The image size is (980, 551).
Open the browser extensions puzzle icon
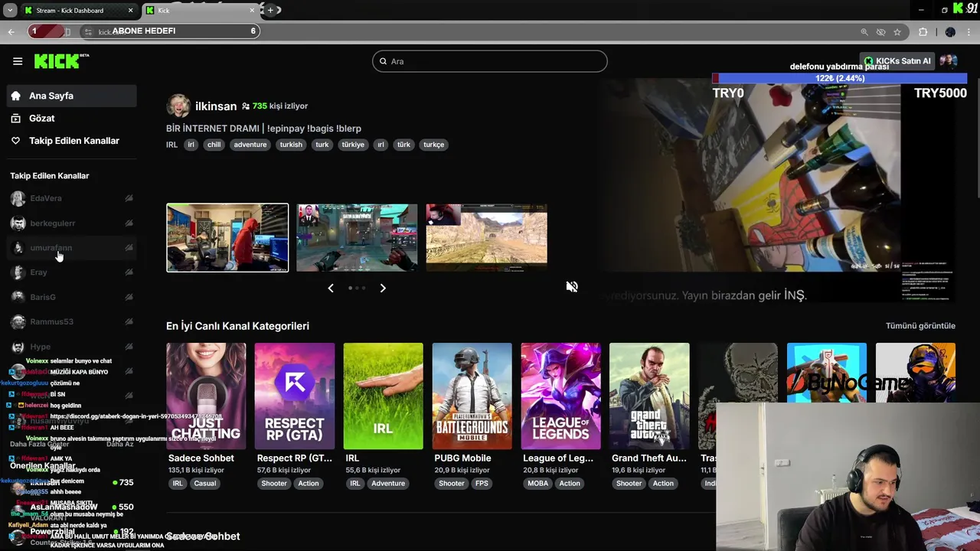[x=923, y=32]
